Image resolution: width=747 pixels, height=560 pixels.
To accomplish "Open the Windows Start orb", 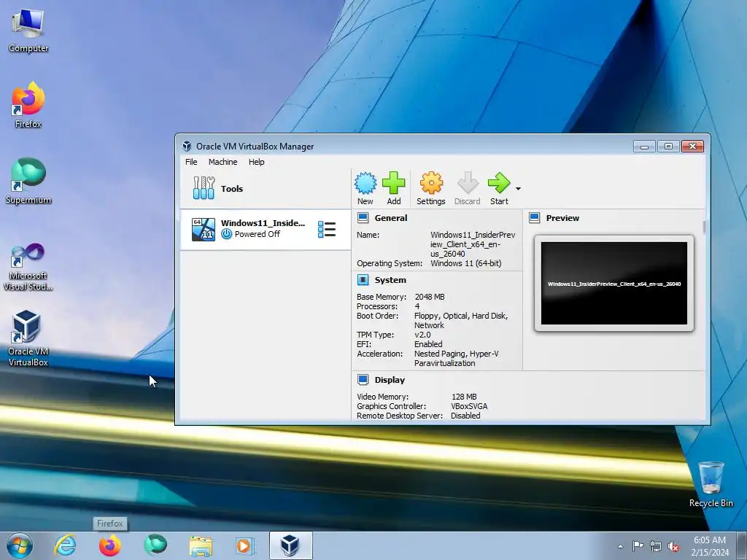I will point(20,545).
